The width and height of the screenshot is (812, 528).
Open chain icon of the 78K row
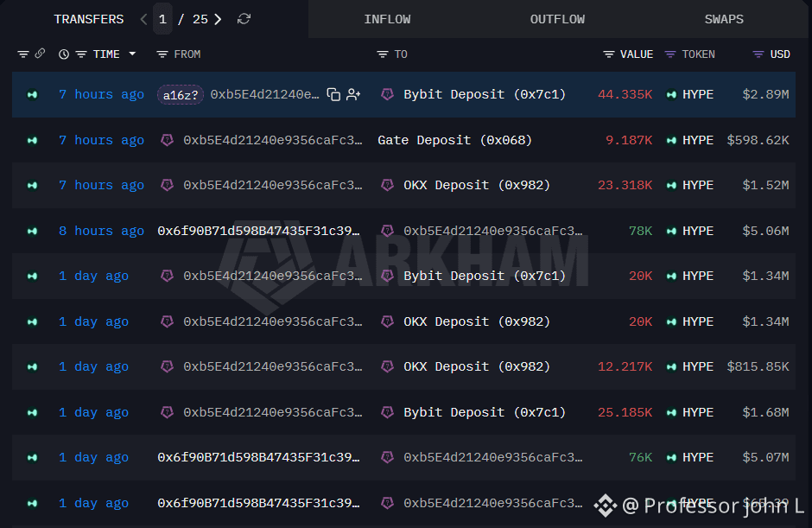click(32, 231)
